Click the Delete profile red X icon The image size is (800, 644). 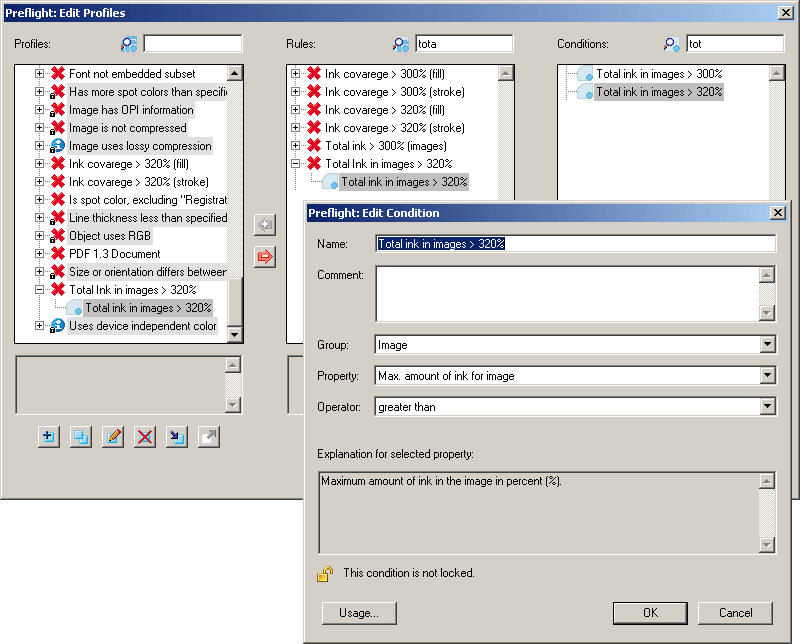click(145, 437)
